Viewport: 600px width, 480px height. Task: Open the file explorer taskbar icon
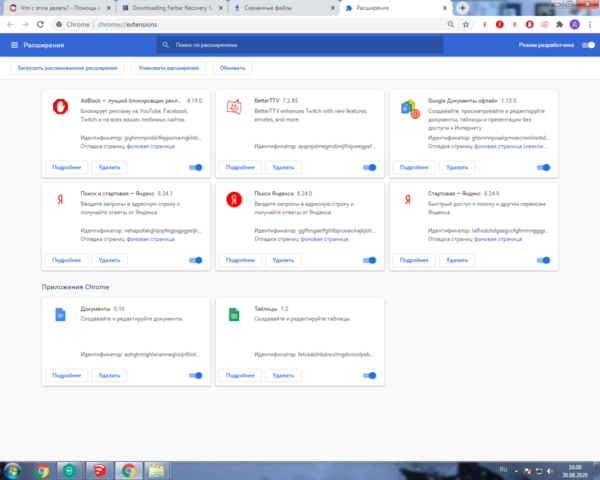[x=157, y=471]
